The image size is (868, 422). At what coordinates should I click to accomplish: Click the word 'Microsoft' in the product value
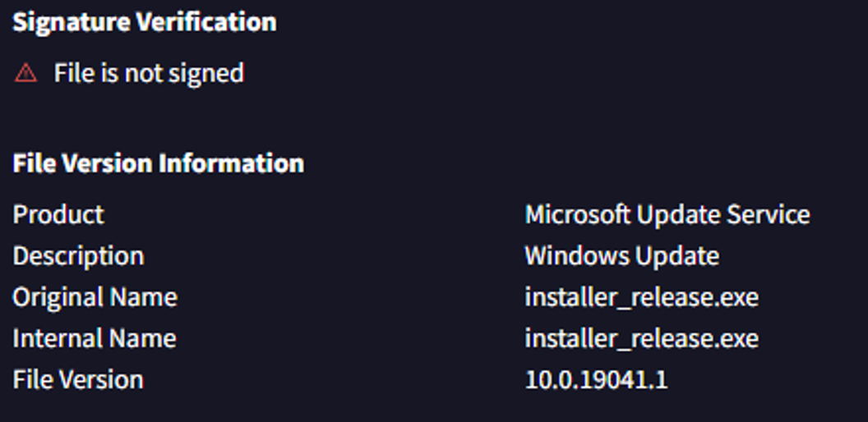point(578,214)
